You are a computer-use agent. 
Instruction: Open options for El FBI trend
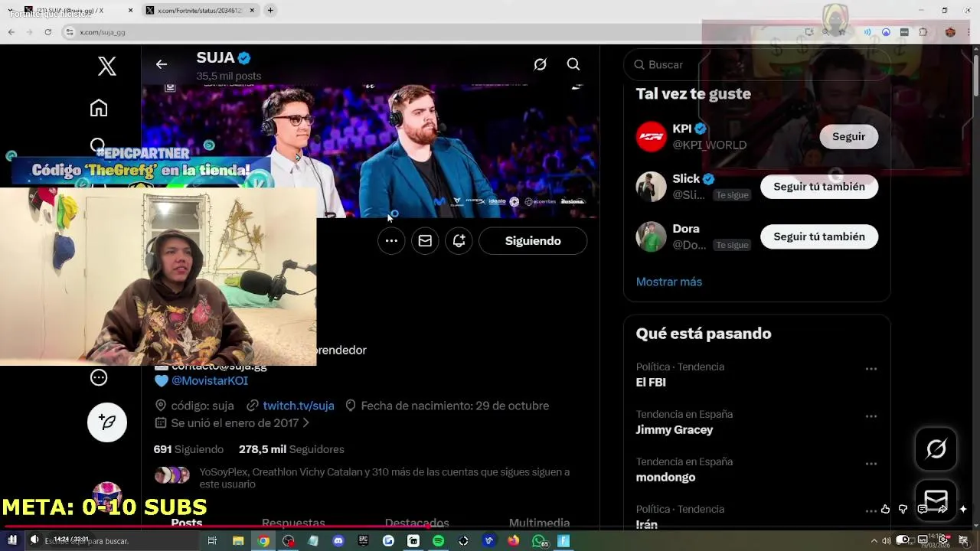(871, 369)
